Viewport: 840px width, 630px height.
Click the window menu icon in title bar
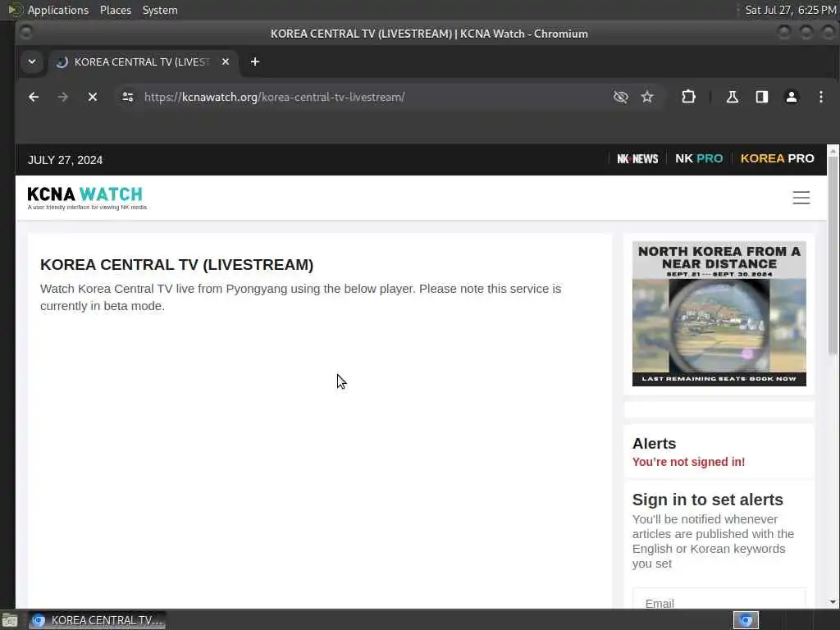[x=25, y=33]
